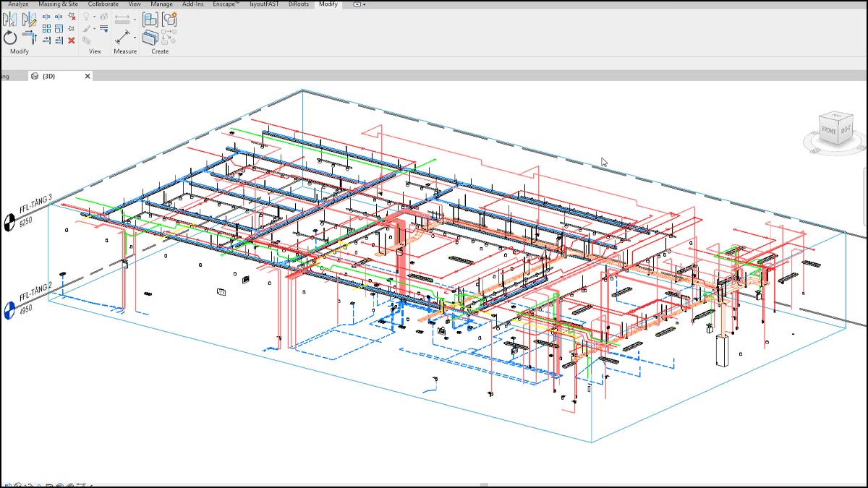Click the Create Assembly icon
The height and width of the screenshot is (488, 868).
point(150,20)
